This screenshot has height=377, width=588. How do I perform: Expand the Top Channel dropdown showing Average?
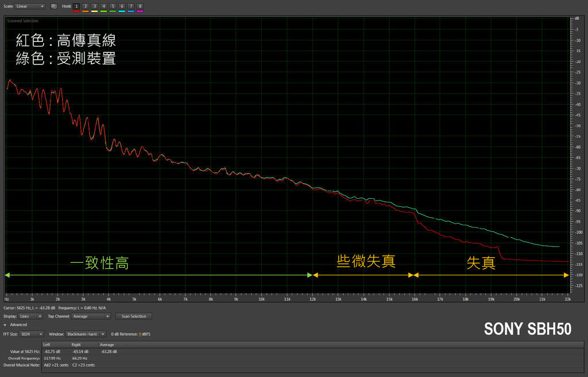pos(91,316)
